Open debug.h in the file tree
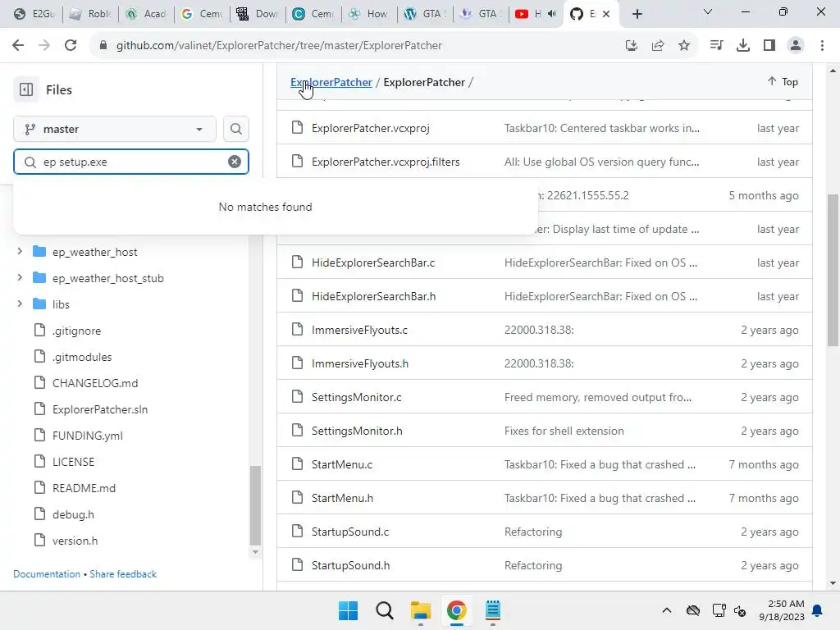Screen dimensions: 840x630 (73, 514)
